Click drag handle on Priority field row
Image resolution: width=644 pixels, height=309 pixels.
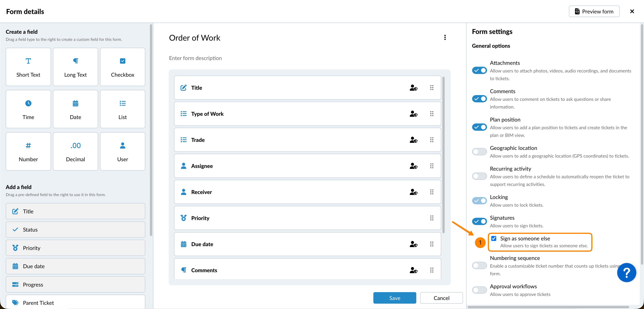tap(431, 218)
